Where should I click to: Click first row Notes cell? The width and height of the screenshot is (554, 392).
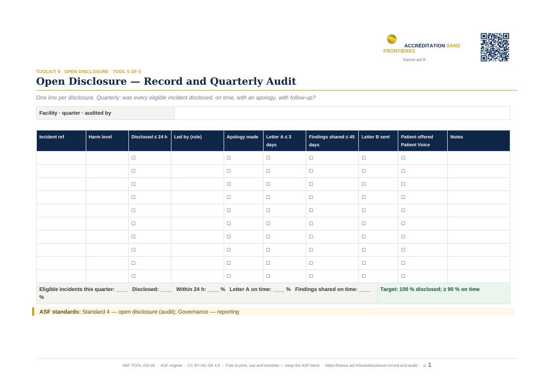(478, 158)
